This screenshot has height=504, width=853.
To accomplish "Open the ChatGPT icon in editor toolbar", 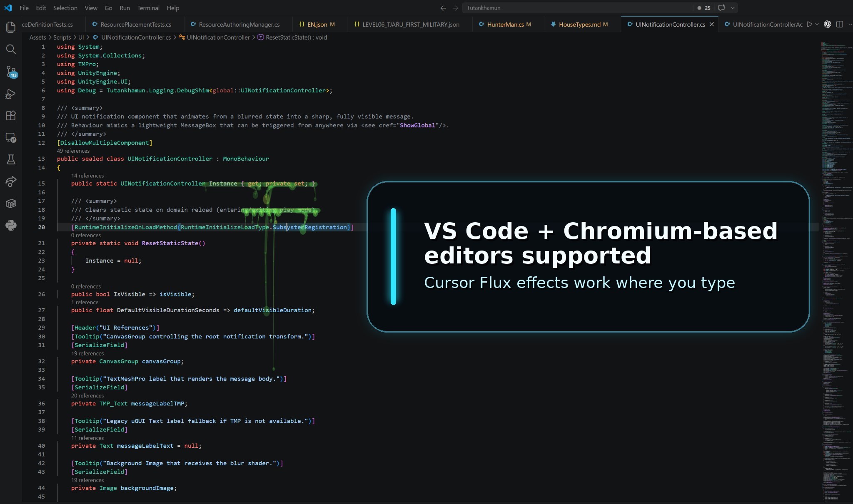I will click(828, 25).
